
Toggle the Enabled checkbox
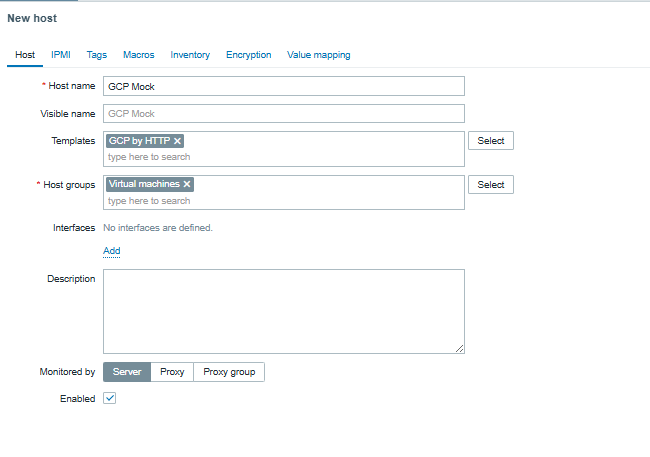click(x=110, y=398)
